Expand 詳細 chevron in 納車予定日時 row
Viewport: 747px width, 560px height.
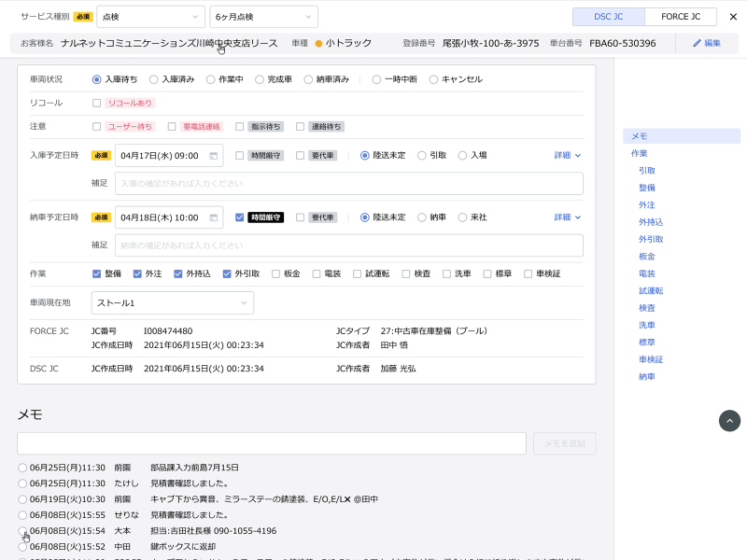click(577, 217)
